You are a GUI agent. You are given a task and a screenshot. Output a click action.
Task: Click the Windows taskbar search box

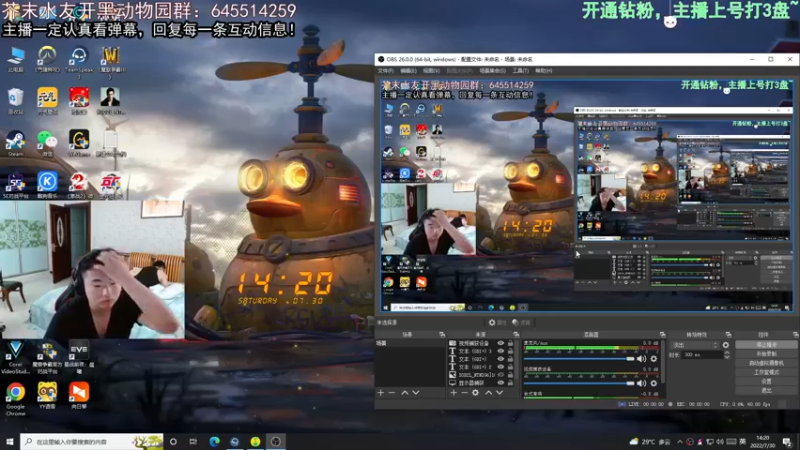tap(92, 442)
